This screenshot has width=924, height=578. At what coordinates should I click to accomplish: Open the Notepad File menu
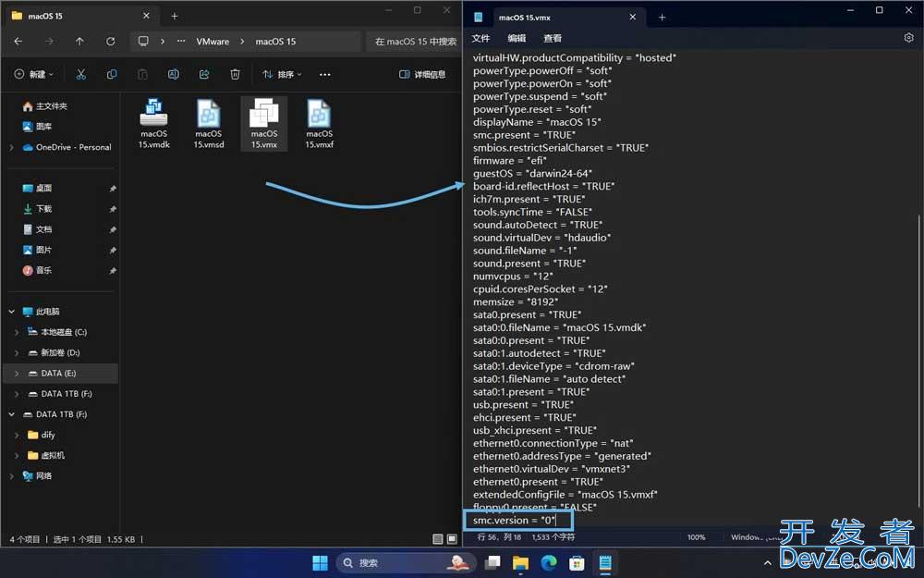(x=480, y=38)
